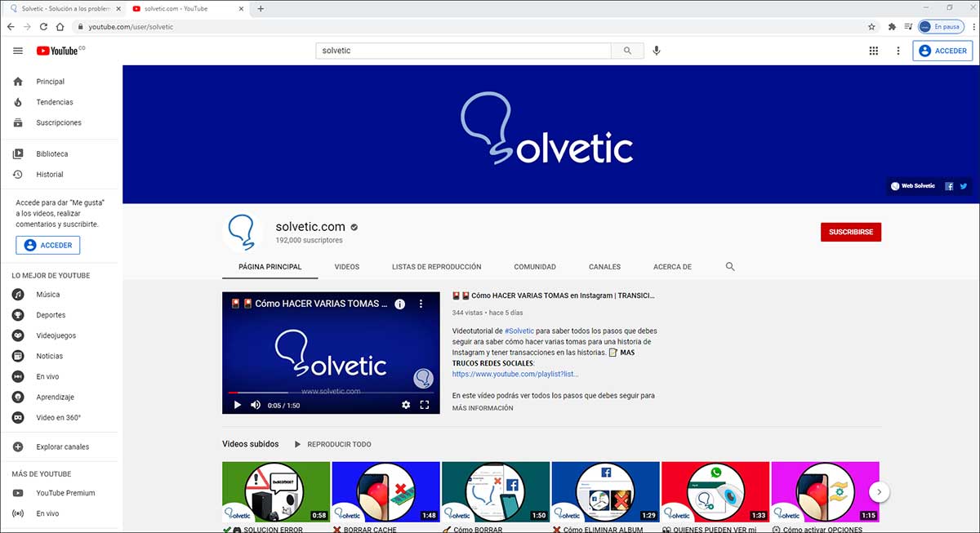The image size is (980, 533).
Task: Click the YouTube search input field
Action: click(x=464, y=51)
